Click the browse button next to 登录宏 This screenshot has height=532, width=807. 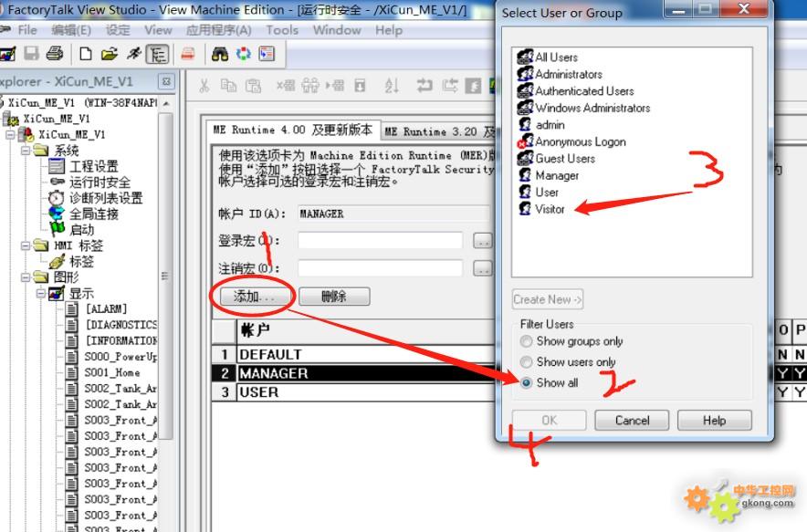[x=482, y=241]
